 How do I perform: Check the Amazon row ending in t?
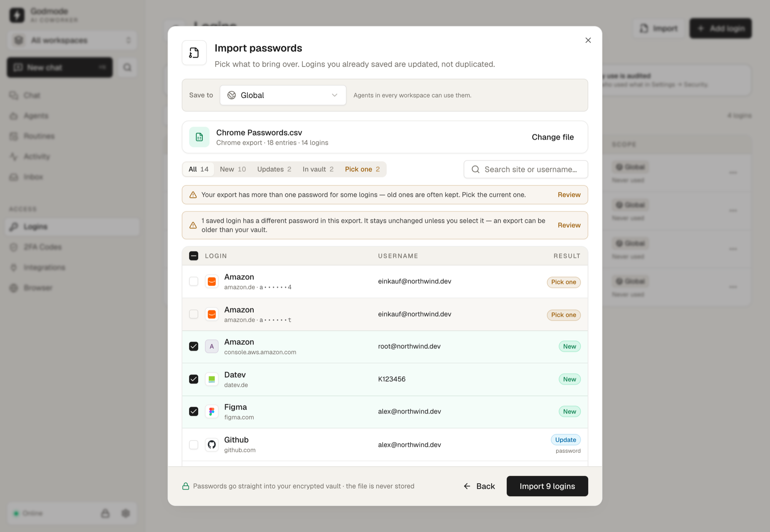(194, 314)
